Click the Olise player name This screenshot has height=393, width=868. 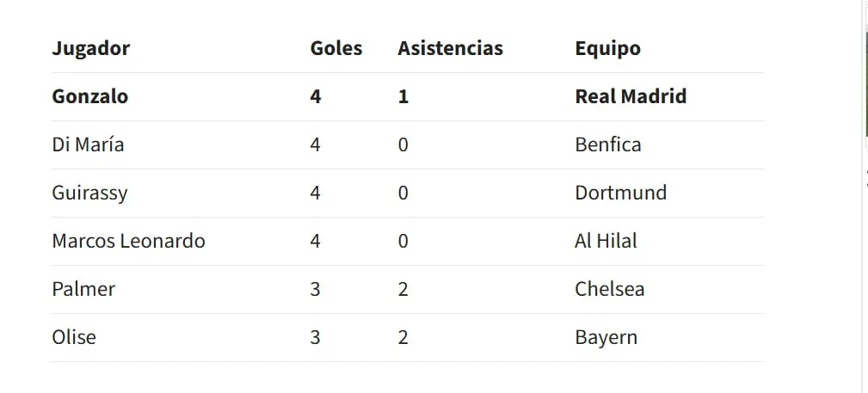(x=74, y=337)
